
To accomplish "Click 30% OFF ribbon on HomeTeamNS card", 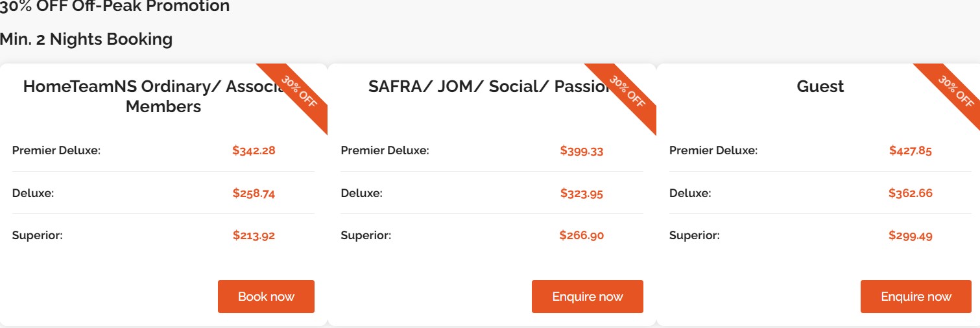I will pos(299,91).
